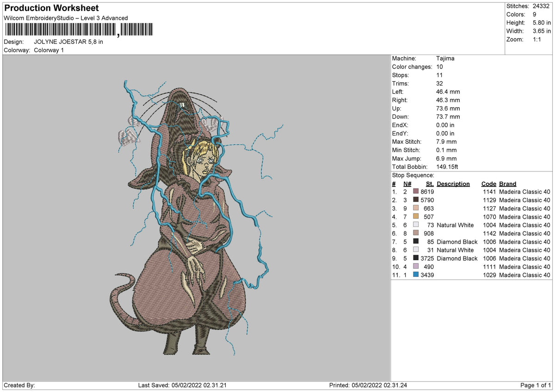The width and height of the screenshot is (555, 392).
Task: Select the Total Bobbin value '149.15ft'
Action: coord(447,166)
